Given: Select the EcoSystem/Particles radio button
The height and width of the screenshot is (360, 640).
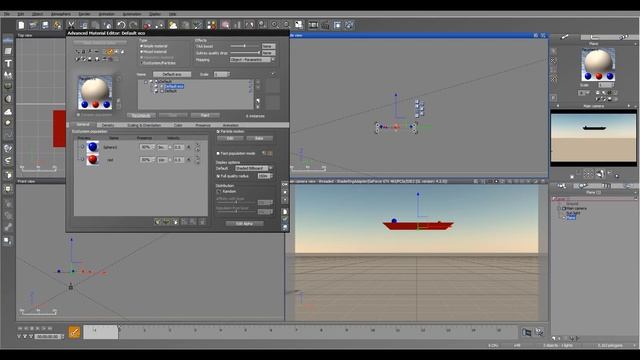Looking at the screenshot, I should click(142, 63).
